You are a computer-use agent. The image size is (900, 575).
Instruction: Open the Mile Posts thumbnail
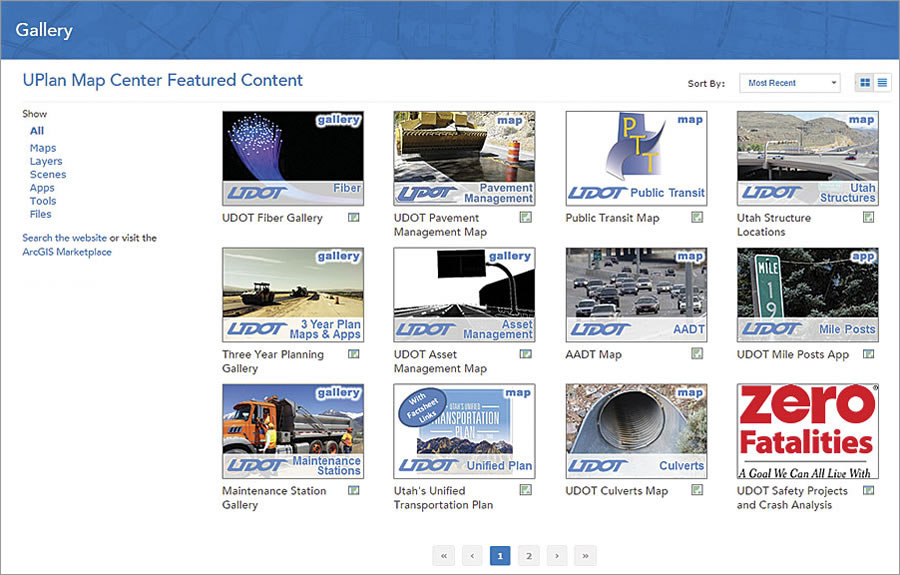808,295
